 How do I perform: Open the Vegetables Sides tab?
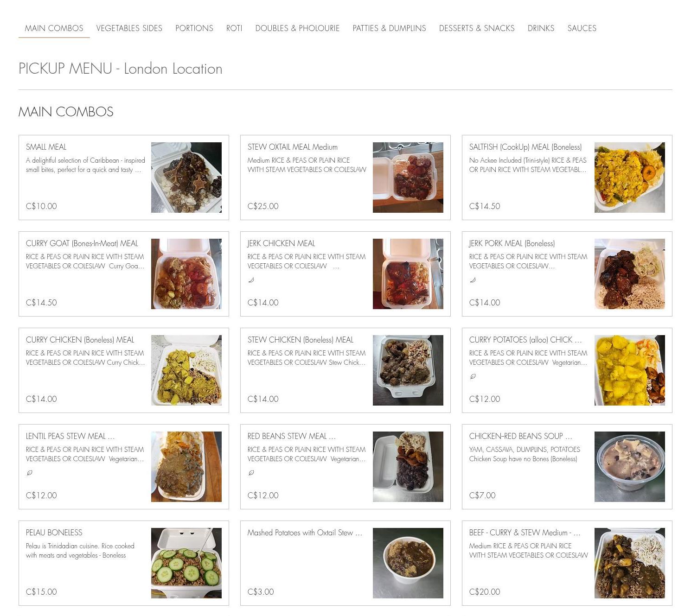[x=129, y=28]
